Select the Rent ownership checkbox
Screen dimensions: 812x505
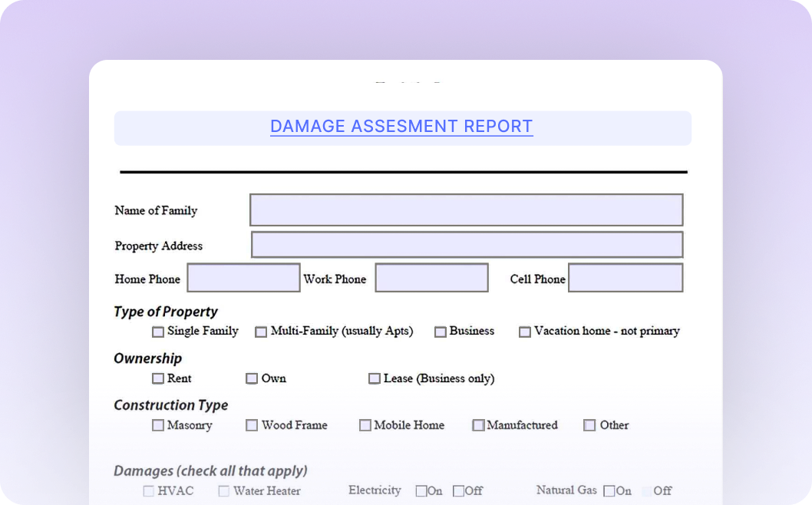pyautogui.click(x=158, y=378)
